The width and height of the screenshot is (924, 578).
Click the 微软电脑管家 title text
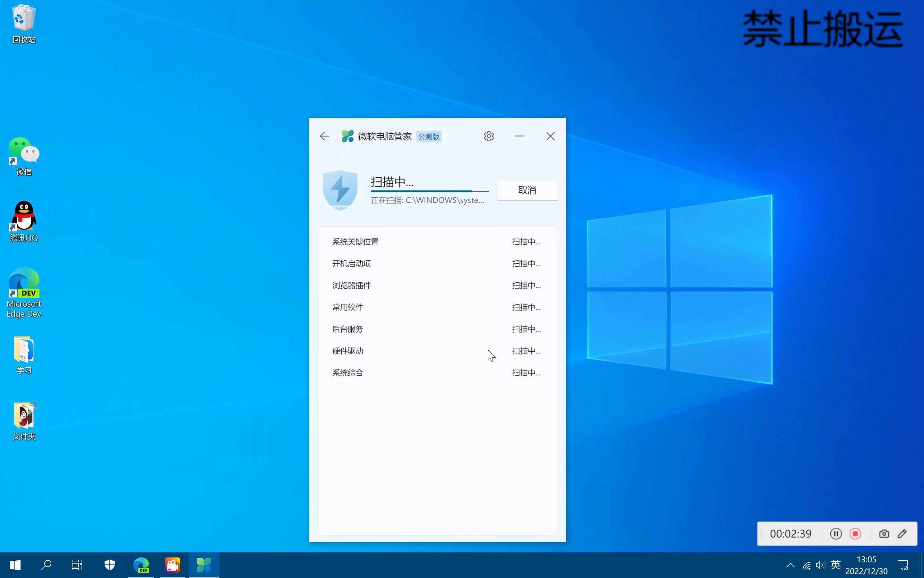point(384,136)
